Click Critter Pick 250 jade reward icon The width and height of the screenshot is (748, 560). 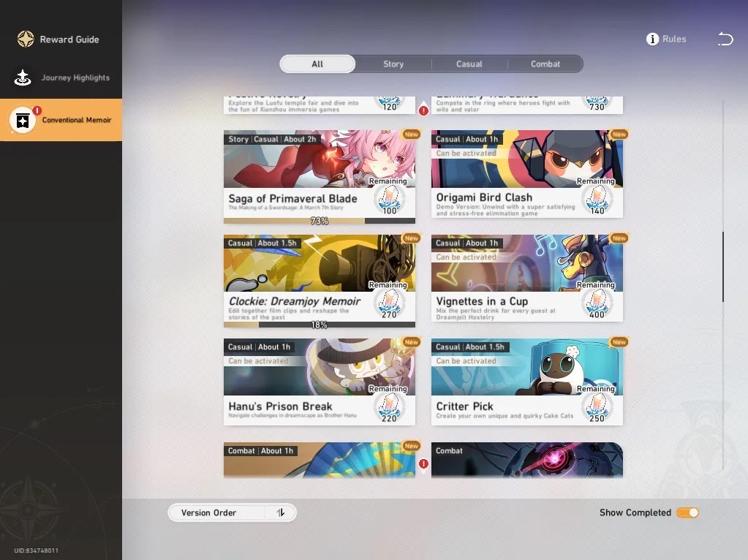[x=597, y=408]
